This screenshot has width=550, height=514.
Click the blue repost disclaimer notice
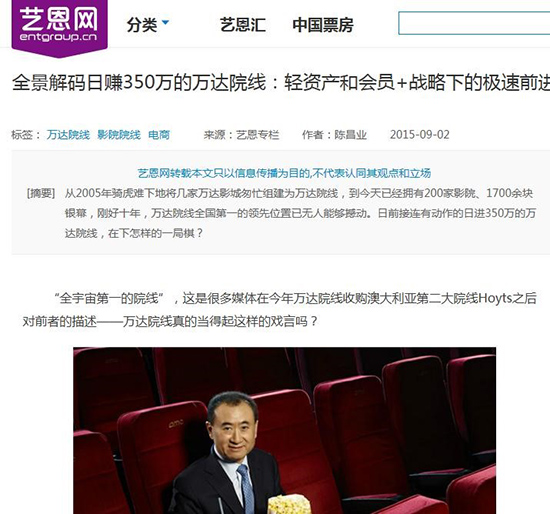click(x=284, y=173)
